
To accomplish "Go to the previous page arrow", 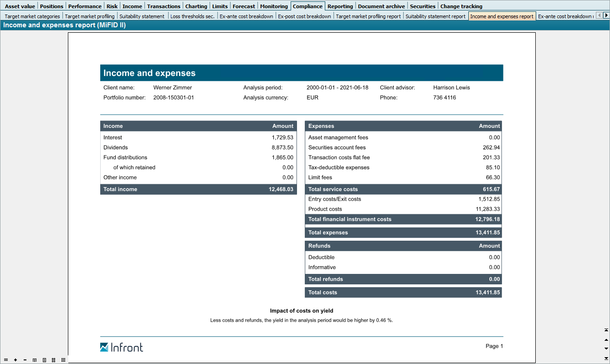I will [606, 339].
